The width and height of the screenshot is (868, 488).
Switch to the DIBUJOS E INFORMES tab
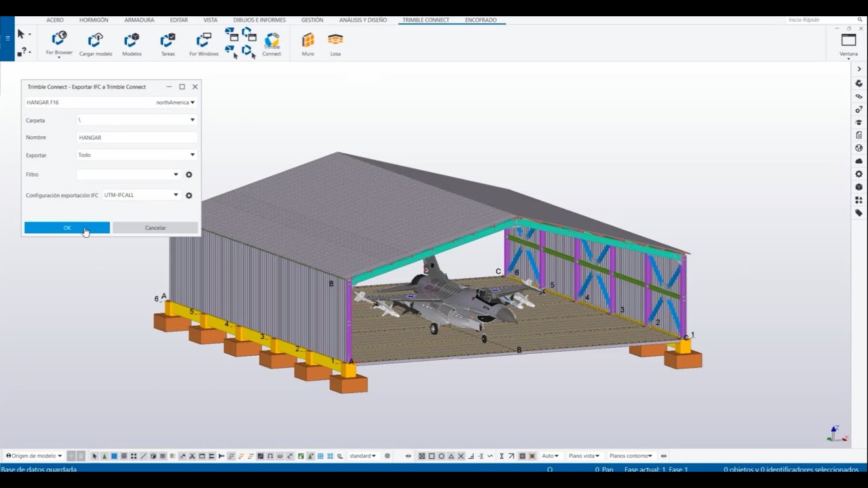pyautogui.click(x=259, y=20)
